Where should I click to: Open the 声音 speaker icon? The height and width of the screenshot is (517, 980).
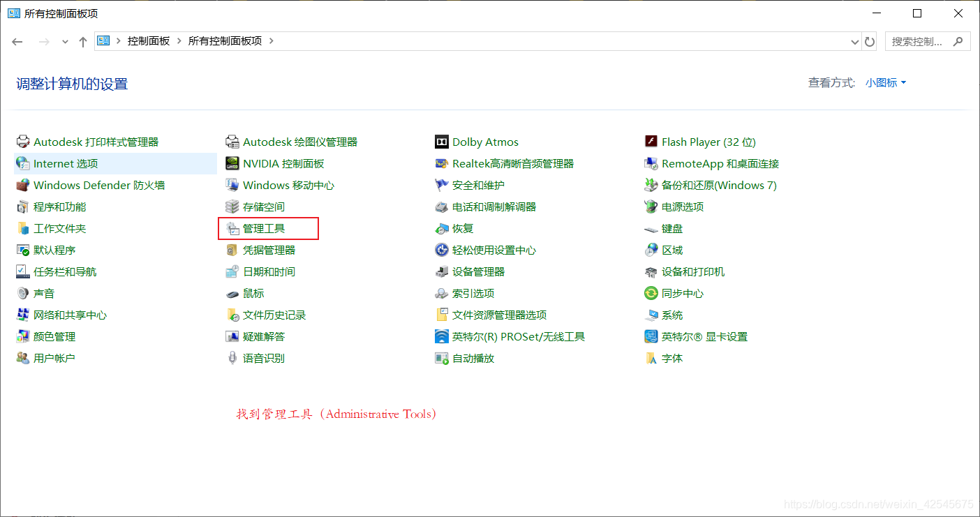tap(23, 294)
